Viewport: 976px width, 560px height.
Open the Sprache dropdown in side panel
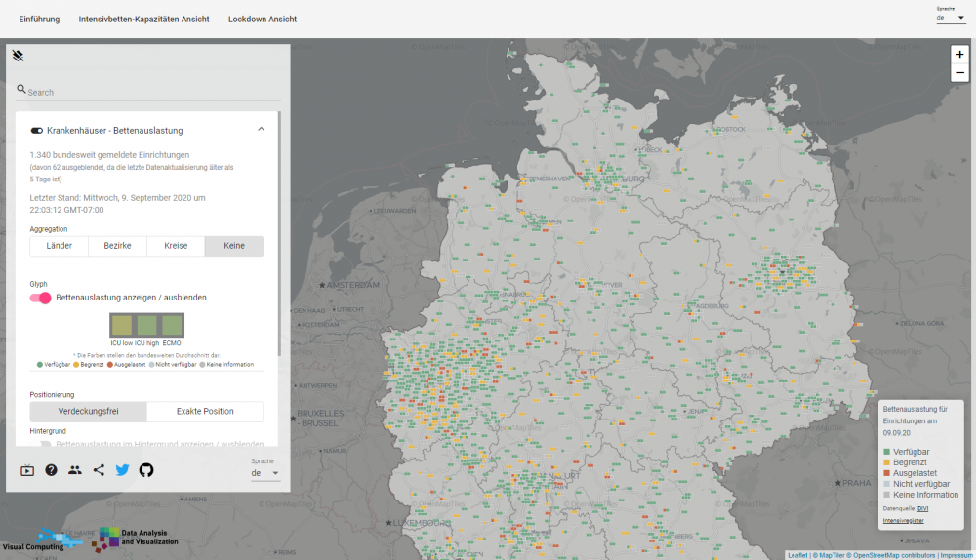pyautogui.click(x=264, y=473)
